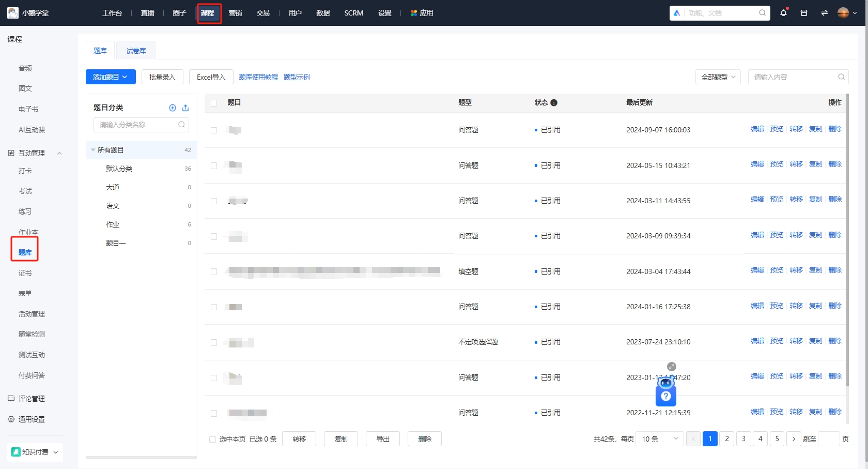The height and width of the screenshot is (469, 868).
Task: Open the 添加题目 dropdown
Action: (x=110, y=77)
